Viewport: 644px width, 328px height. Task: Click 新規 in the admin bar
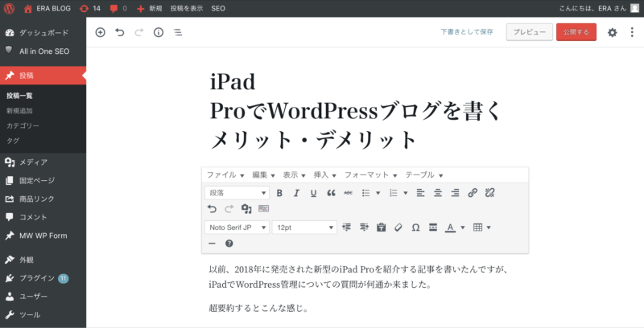pyautogui.click(x=150, y=8)
